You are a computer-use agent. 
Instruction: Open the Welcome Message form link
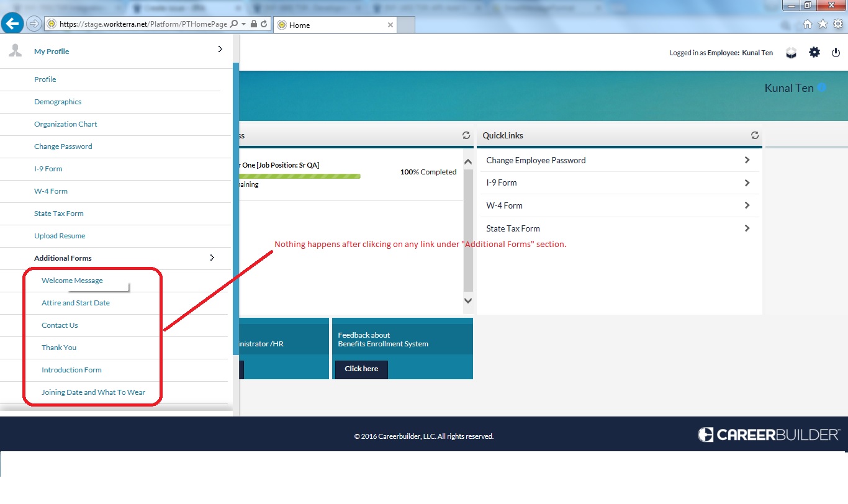[x=72, y=281]
